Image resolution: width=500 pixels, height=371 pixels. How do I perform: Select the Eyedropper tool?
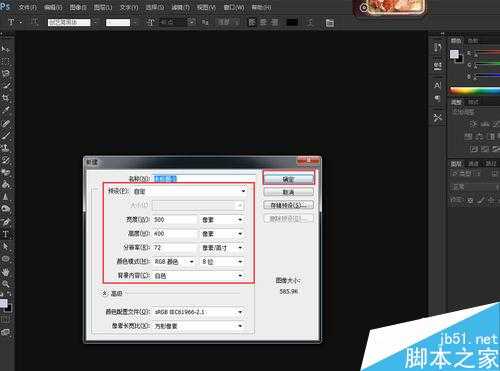coord(6,110)
